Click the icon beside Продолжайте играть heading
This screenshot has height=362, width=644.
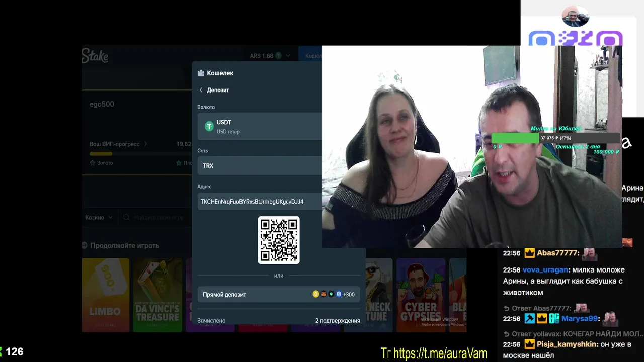pos(84,245)
